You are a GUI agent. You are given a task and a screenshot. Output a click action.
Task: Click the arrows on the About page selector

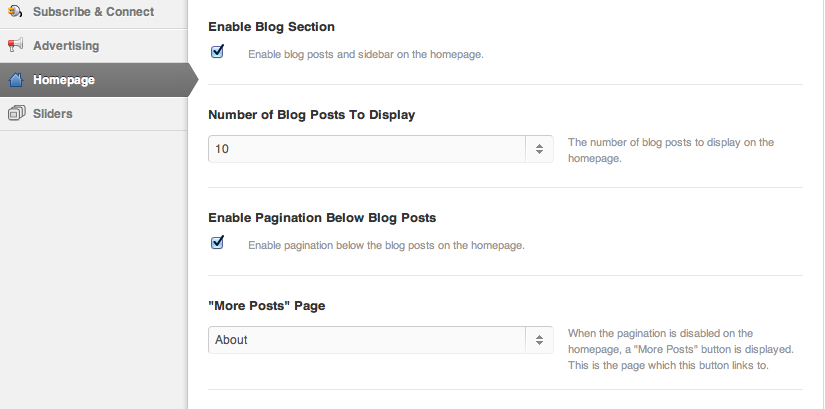539,340
